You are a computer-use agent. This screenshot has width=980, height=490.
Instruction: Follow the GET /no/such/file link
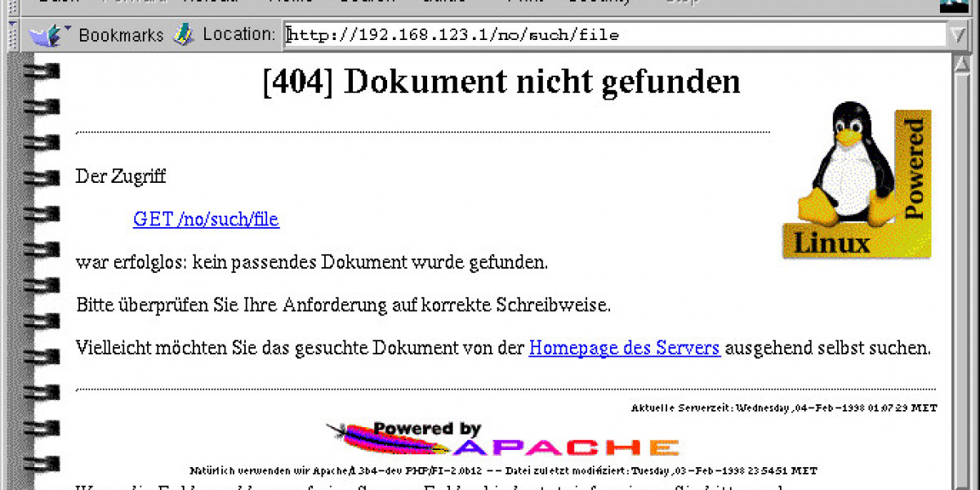click(x=206, y=219)
